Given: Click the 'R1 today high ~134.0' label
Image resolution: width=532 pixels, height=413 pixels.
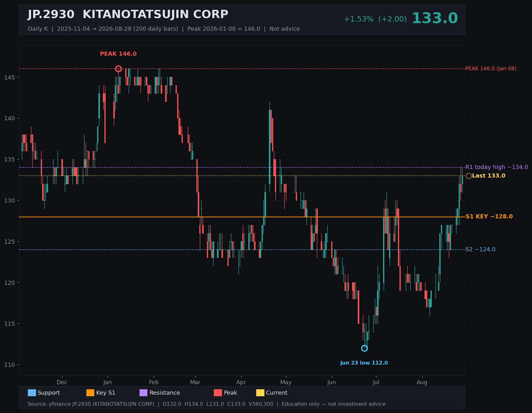Looking at the screenshot, I should (497, 167).
